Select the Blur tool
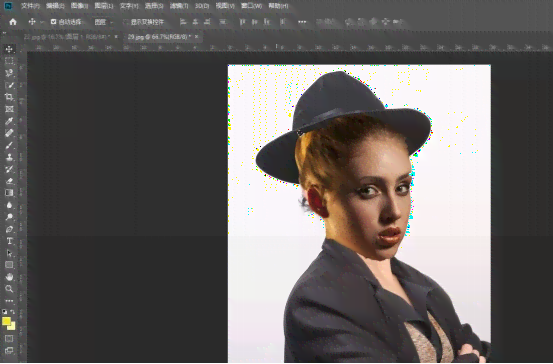Viewport: 553px width, 364px height. (9, 205)
